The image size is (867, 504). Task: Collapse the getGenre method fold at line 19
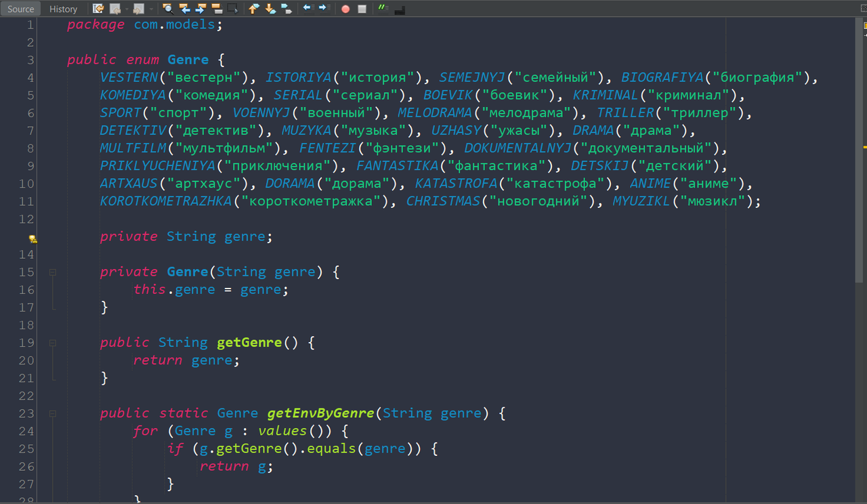click(52, 343)
